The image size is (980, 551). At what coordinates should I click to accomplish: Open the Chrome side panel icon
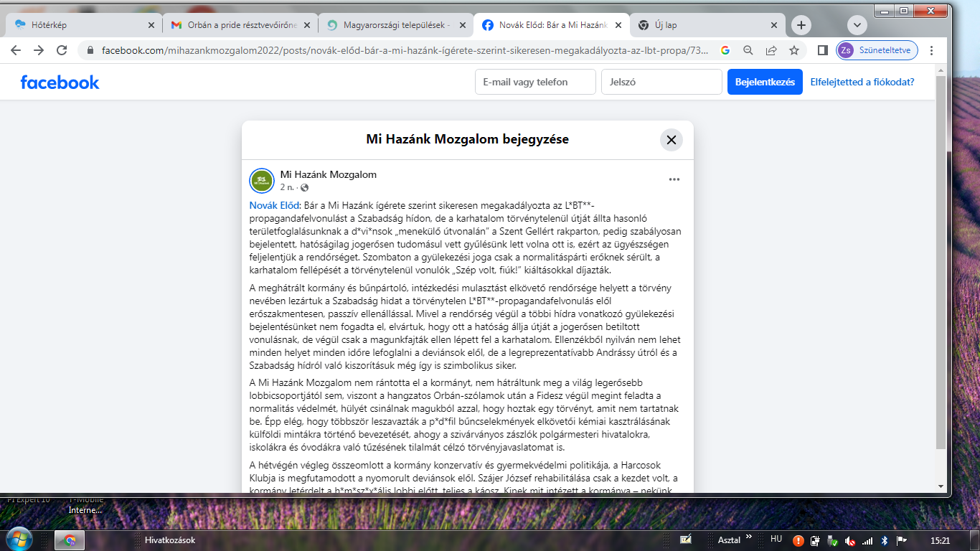823,50
